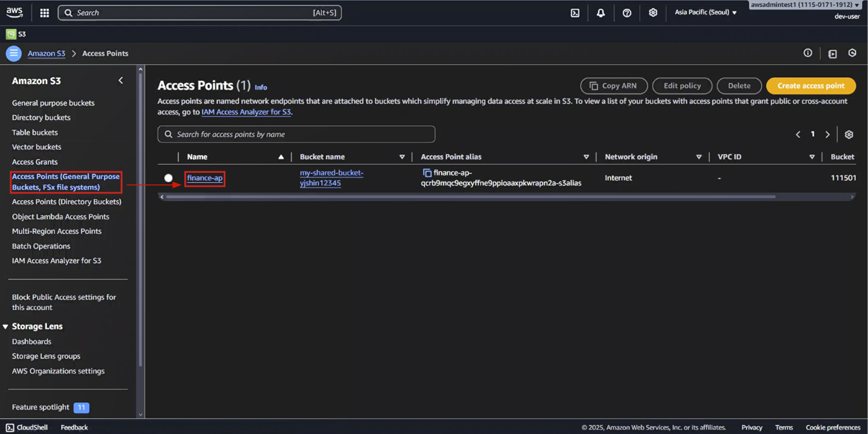
Task: Open the Feedback link in footer
Action: tap(74, 427)
